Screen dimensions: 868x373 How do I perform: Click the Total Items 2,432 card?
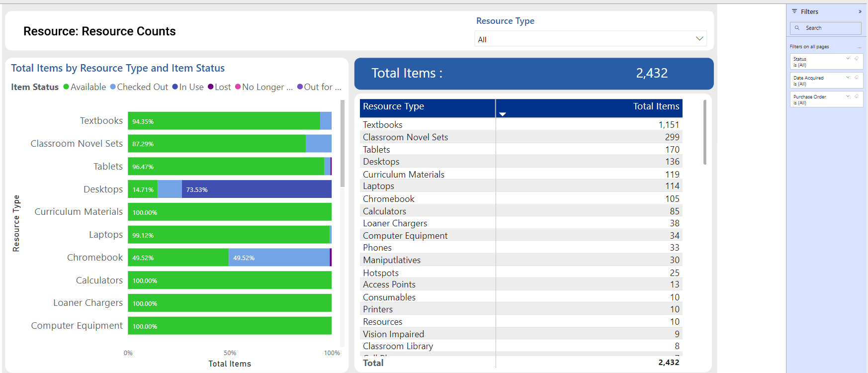click(x=534, y=74)
